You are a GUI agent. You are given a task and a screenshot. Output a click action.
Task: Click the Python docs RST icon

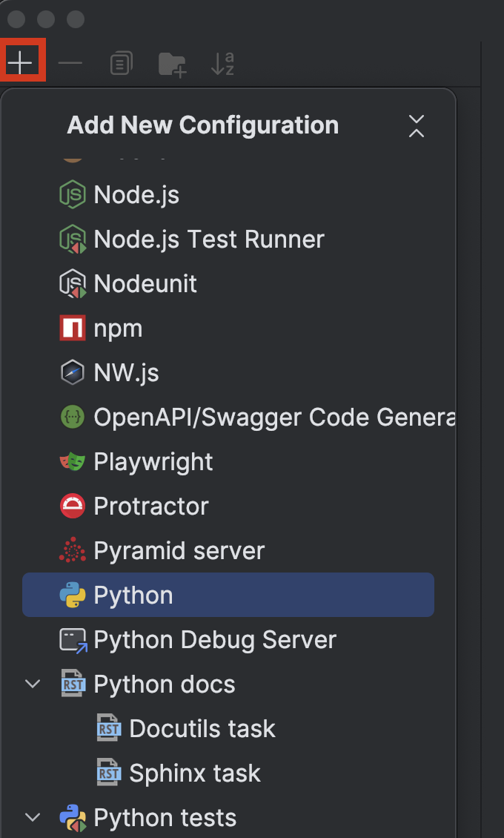[73, 684]
